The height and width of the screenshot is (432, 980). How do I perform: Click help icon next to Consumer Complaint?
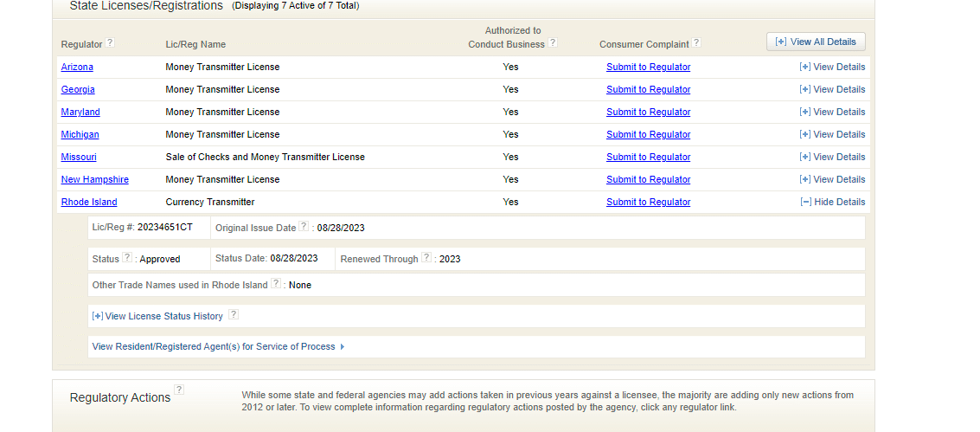pos(696,42)
